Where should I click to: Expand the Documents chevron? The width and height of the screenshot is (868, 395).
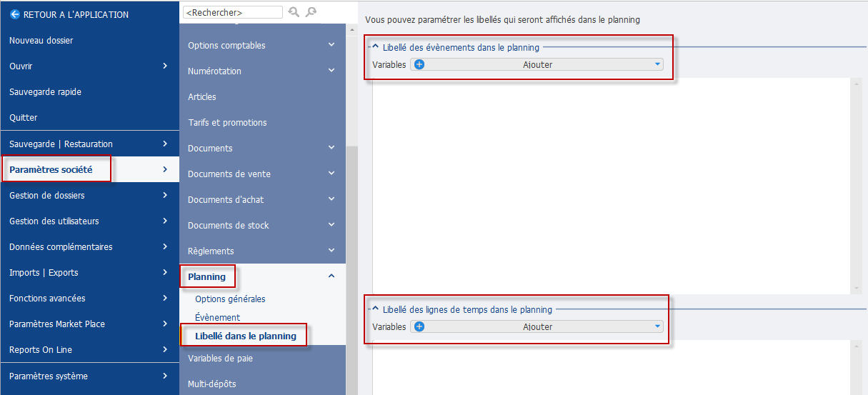(331, 148)
